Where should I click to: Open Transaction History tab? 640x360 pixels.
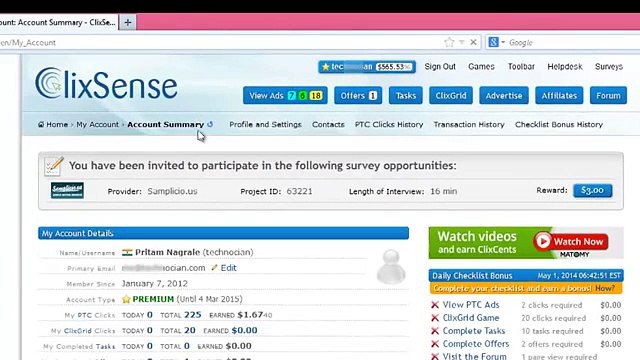[469, 124]
